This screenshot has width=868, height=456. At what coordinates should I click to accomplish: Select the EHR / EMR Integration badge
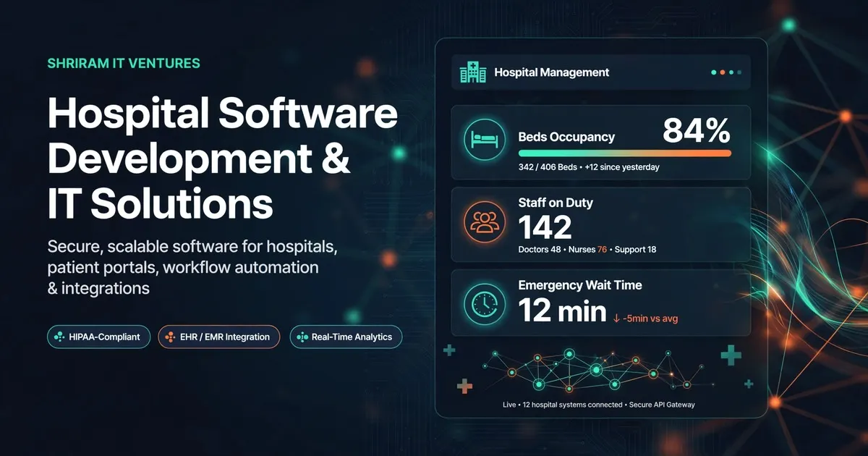tap(218, 337)
